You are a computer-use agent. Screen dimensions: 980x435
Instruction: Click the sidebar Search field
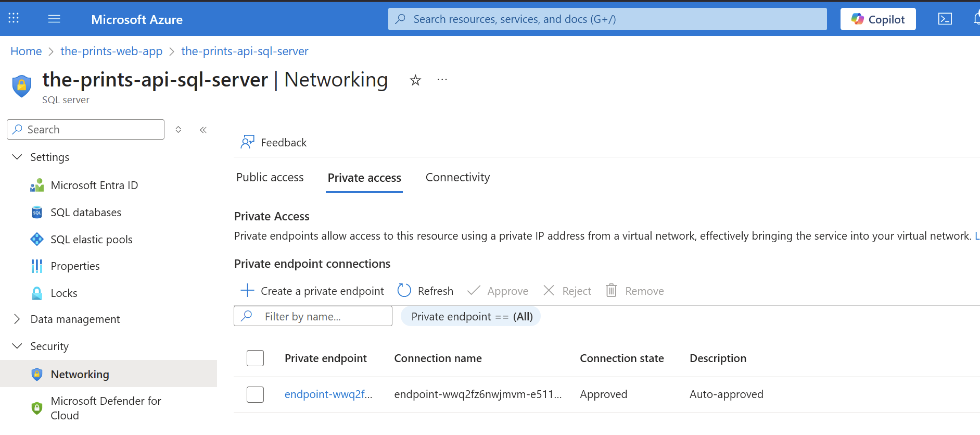pyautogui.click(x=86, y=129)
